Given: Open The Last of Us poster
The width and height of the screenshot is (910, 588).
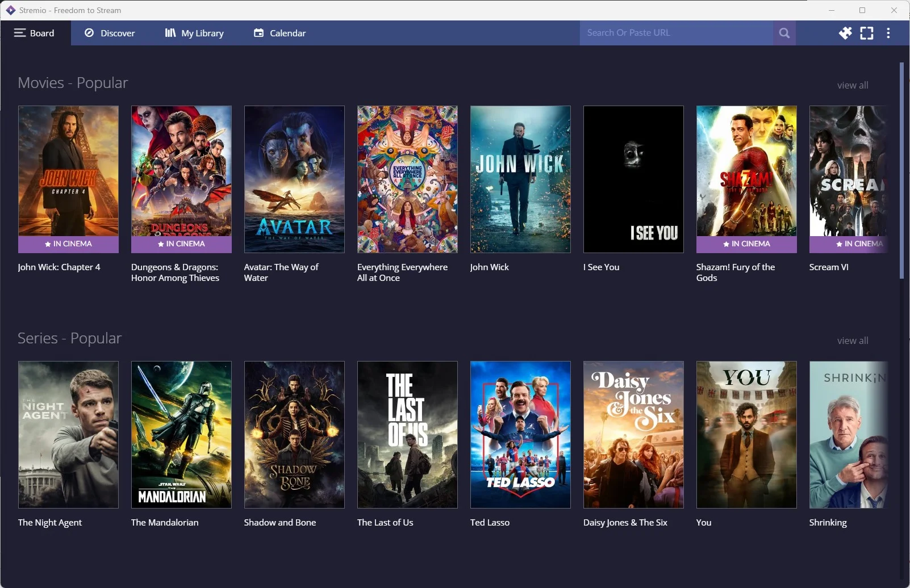Looking at the screenshot, I should 407,434.
